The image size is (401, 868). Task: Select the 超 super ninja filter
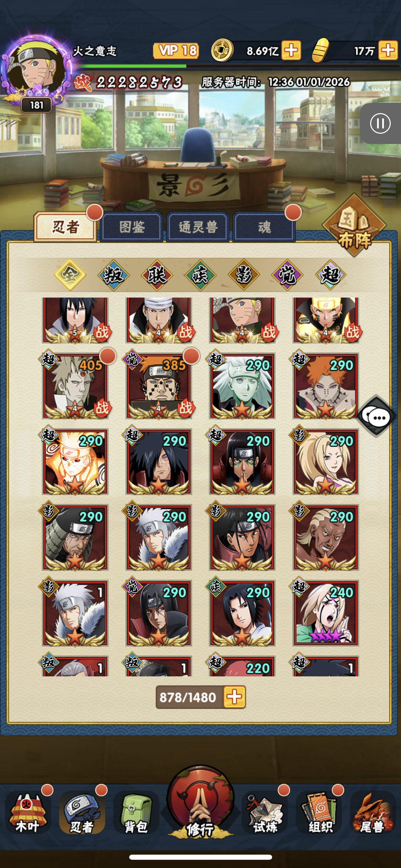point(331,275)
